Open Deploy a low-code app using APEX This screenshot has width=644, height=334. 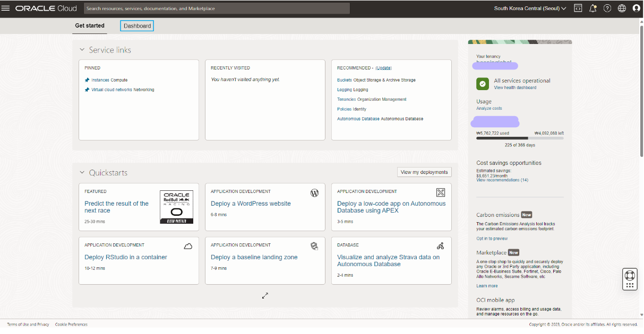point(391,207)
